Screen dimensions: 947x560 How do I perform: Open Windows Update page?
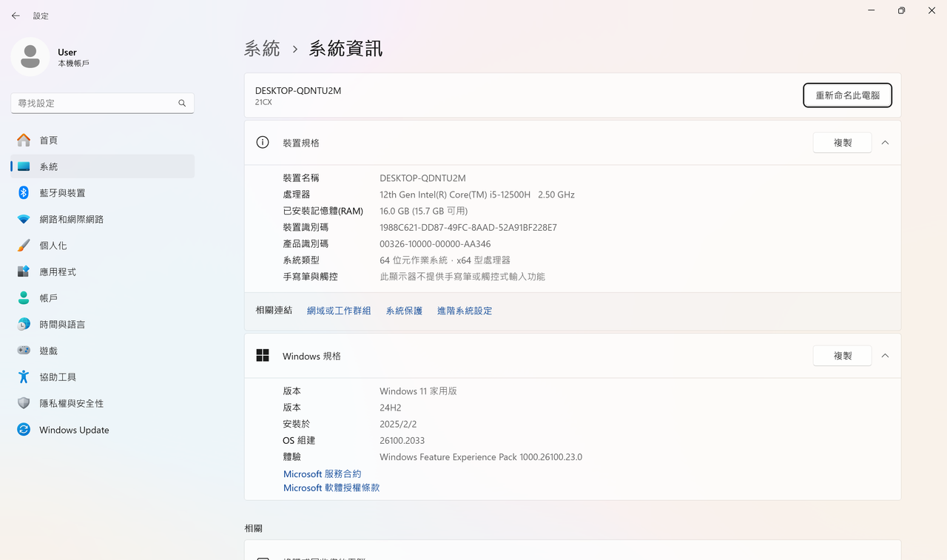click(103, 429)
